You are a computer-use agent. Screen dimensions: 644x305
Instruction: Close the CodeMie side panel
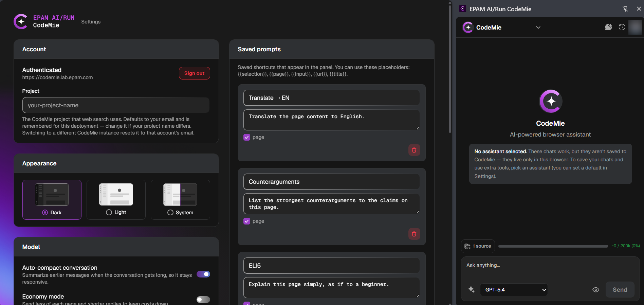tap(639, 9)
